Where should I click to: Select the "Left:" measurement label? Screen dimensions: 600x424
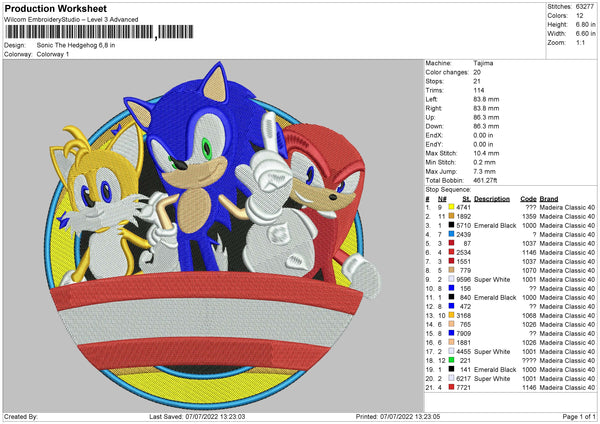click(430, 99)
